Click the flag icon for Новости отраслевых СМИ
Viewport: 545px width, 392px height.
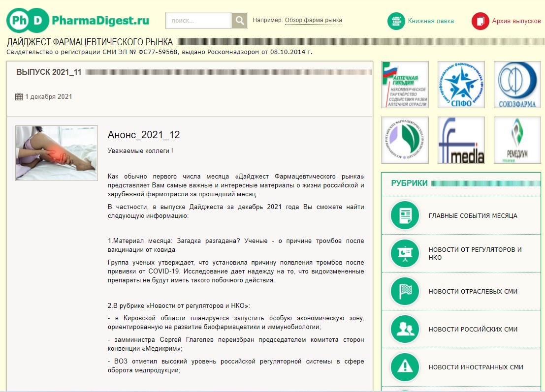click(x=405, y=291)
